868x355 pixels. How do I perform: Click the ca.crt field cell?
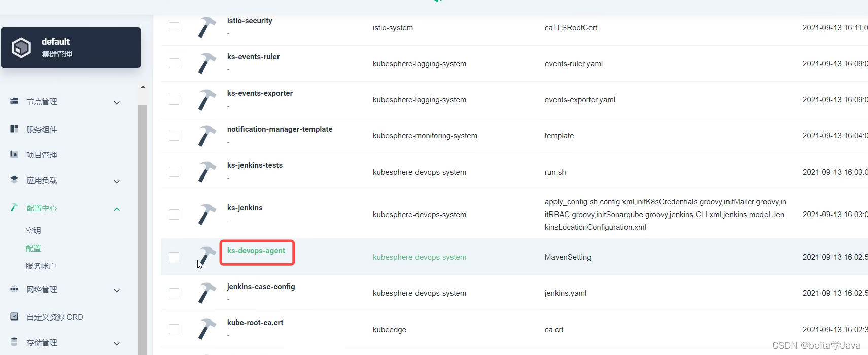click(554, 330)
